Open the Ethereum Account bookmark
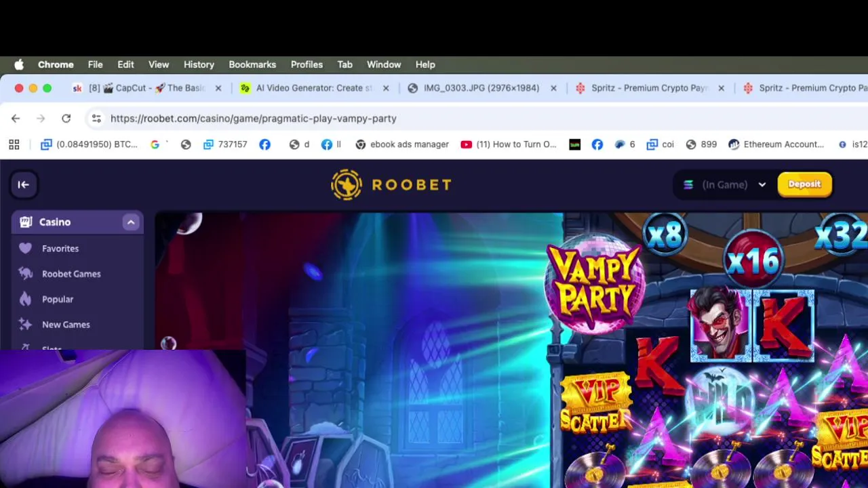Screen dimensions: 868x488 (776, 144)
